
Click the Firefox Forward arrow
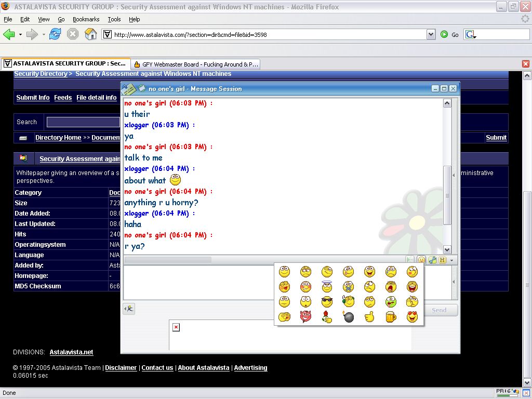(32, 34)
